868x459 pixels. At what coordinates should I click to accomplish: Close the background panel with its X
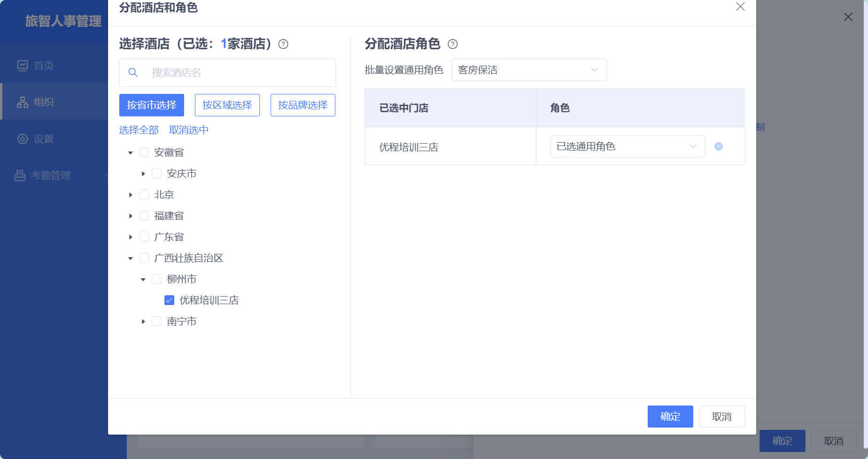point(848,17)
